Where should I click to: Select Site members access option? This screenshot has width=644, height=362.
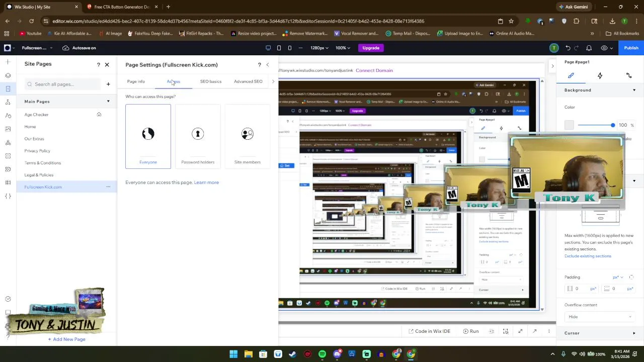247,136
